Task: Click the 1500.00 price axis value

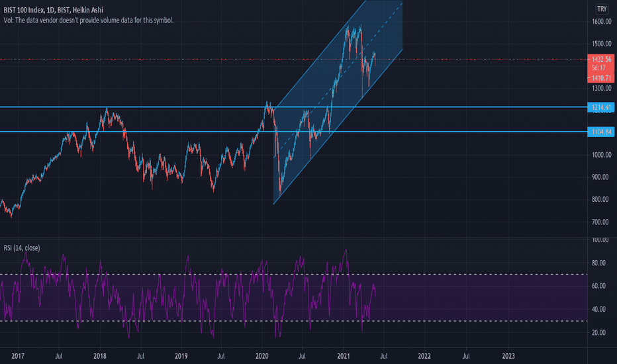Action: point(602,44)
